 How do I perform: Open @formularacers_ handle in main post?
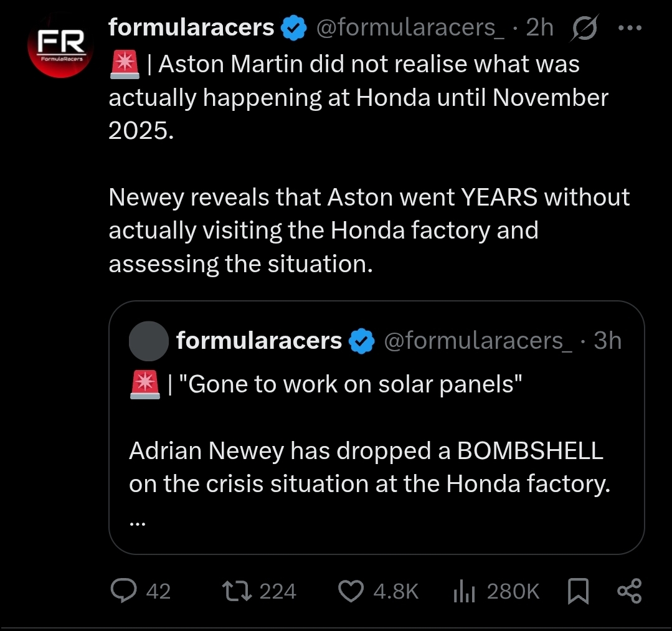pos(410,28)
